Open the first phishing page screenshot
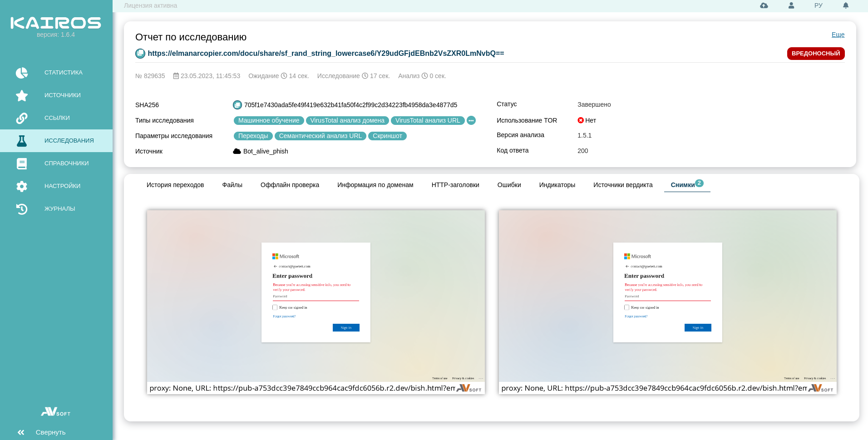 tap(316, 295)
